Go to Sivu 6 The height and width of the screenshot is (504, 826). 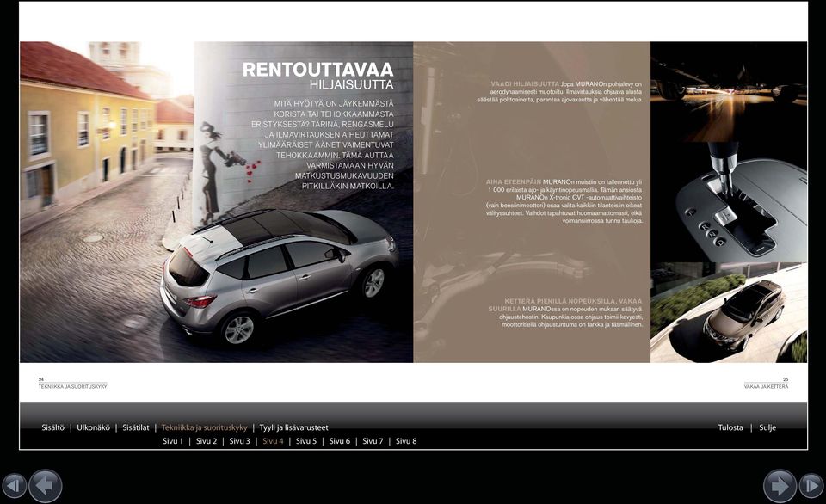(339, 441)
